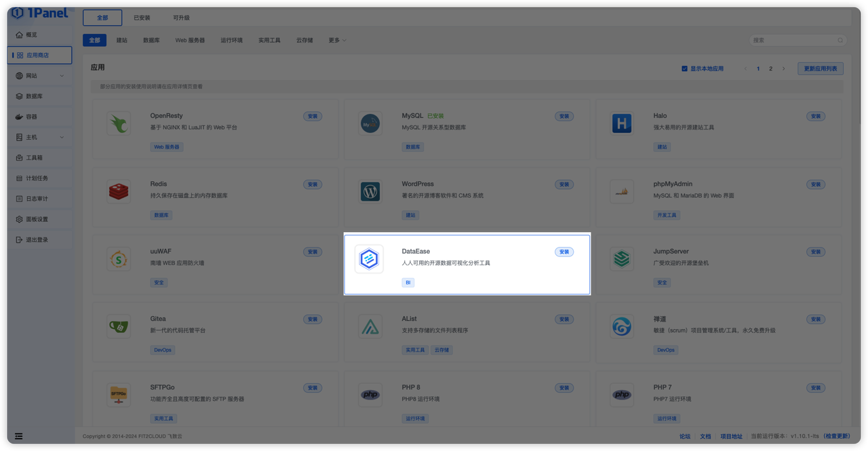Image resolution: width=868 pixels, height=451 pixels.
Task: Click the Gitea application icon
Action: [x=118, y=326]
